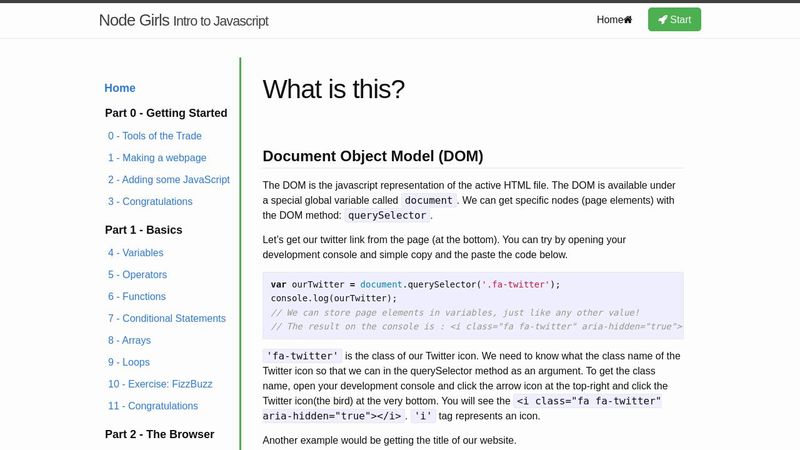
Task: Click the home icon in navbar
Action: click(628, 20)
